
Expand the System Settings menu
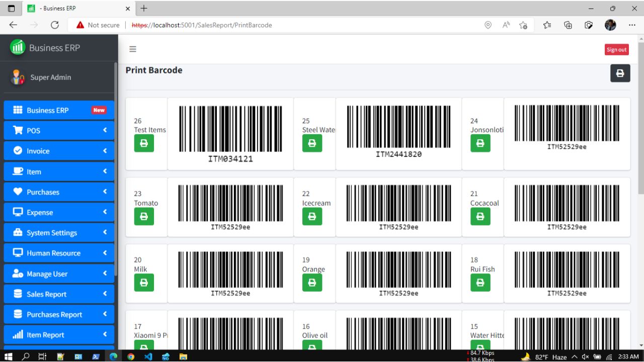(x=59, y=232)
